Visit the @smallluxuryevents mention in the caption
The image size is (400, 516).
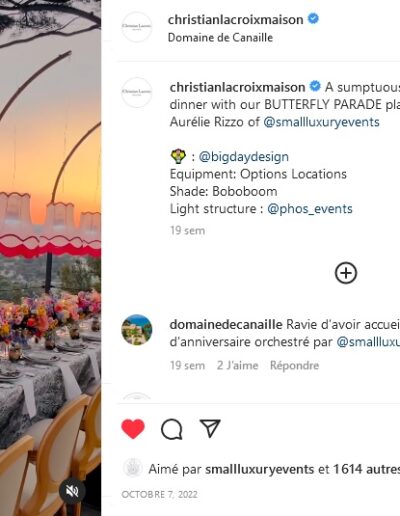coord(321,122)
